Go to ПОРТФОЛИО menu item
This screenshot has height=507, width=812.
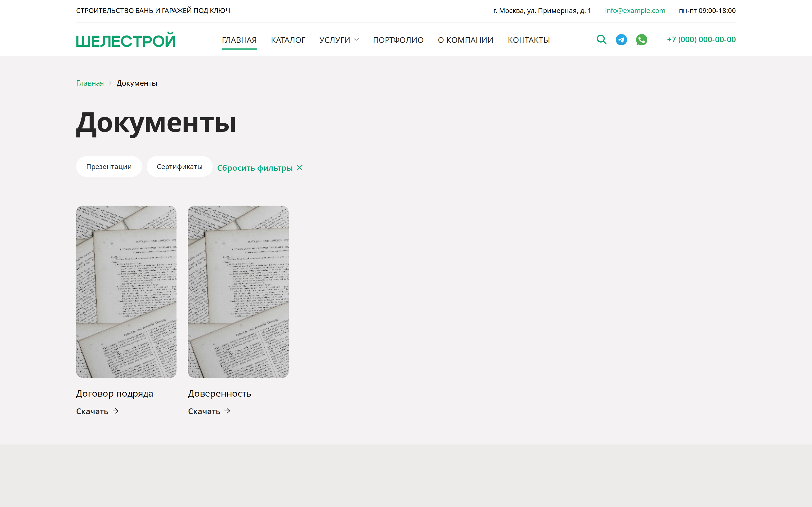[x=398, y=40]
